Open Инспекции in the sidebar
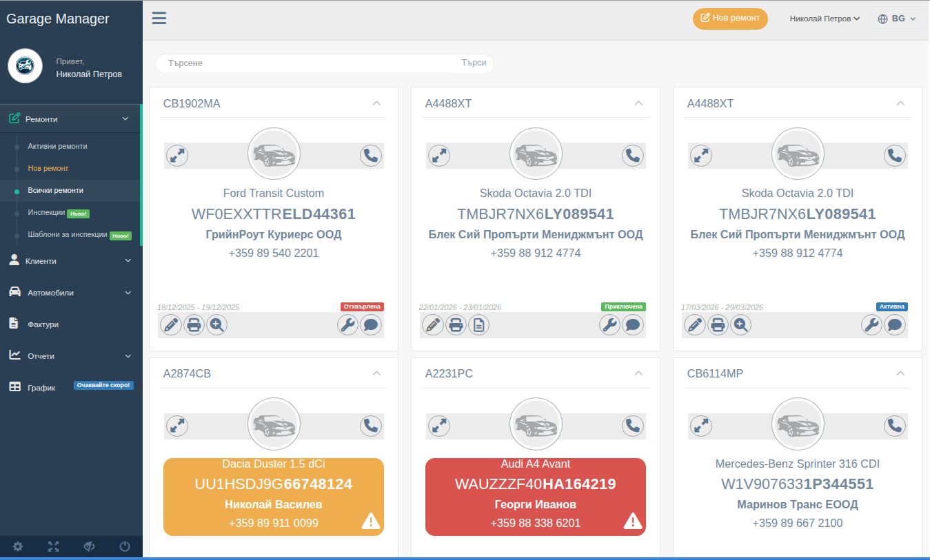This screenshot has width=930, height=560. (x=46, y=213)
